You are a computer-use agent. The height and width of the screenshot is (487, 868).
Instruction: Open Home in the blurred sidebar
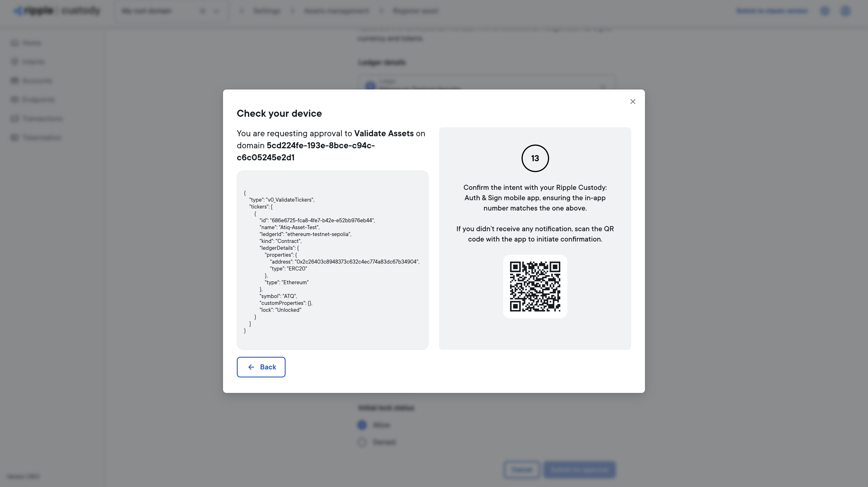pos(26,43)
